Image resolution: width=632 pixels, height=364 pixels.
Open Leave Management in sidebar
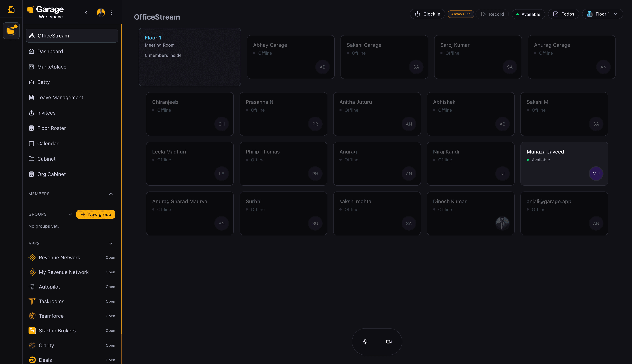coord(60,98)
